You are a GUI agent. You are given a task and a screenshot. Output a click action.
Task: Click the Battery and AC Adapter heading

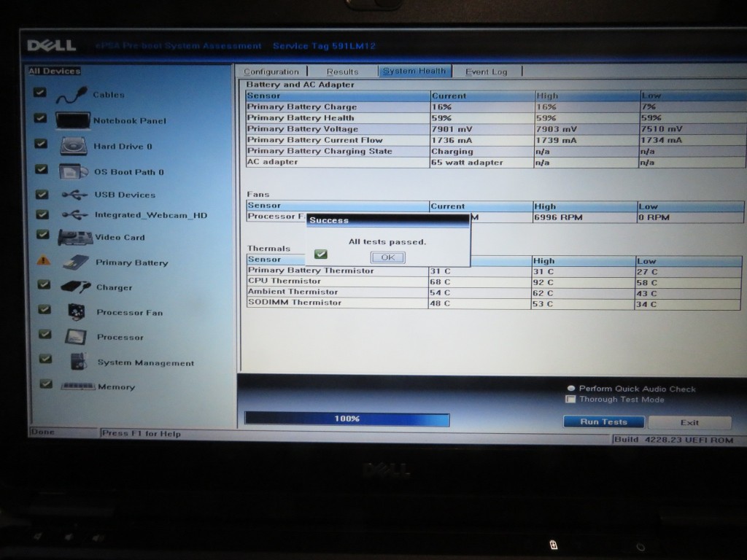tap(300, 85)
